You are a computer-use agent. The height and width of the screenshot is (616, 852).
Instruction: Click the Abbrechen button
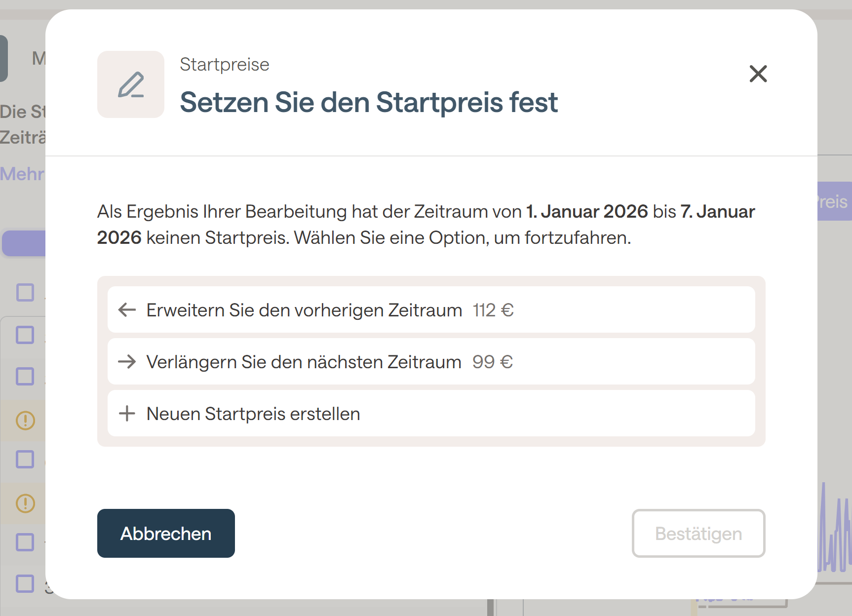[x=166, y=534]
